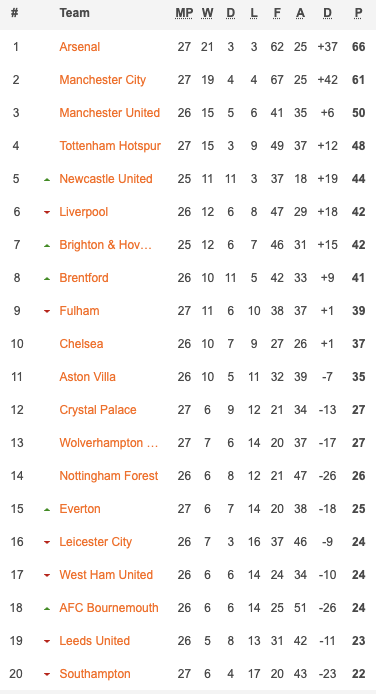Click the P points column header
This screenshot has width=376, height=694.
coord(358,13)
